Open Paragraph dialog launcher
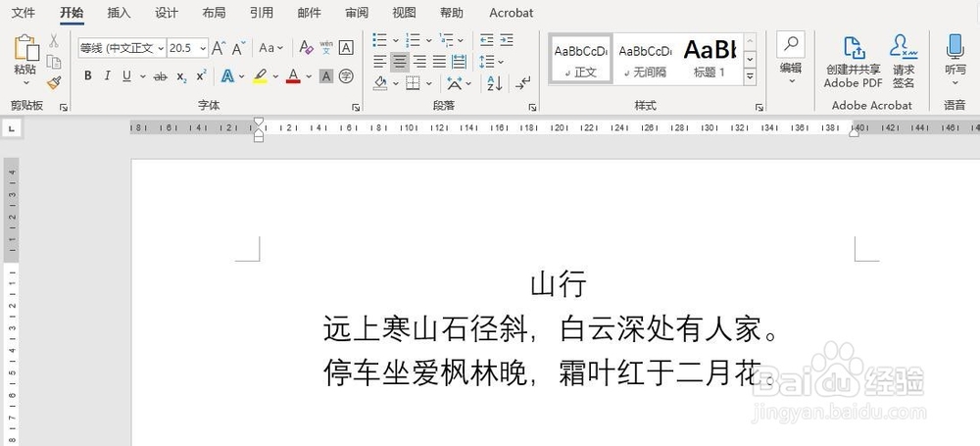 pyautogui.click(x=532, y=108)
